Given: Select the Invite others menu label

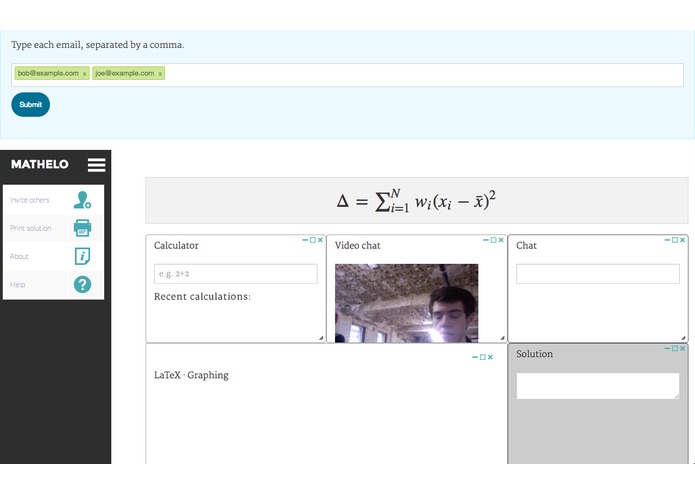Looking at the screenshot, I should (30, 200).
